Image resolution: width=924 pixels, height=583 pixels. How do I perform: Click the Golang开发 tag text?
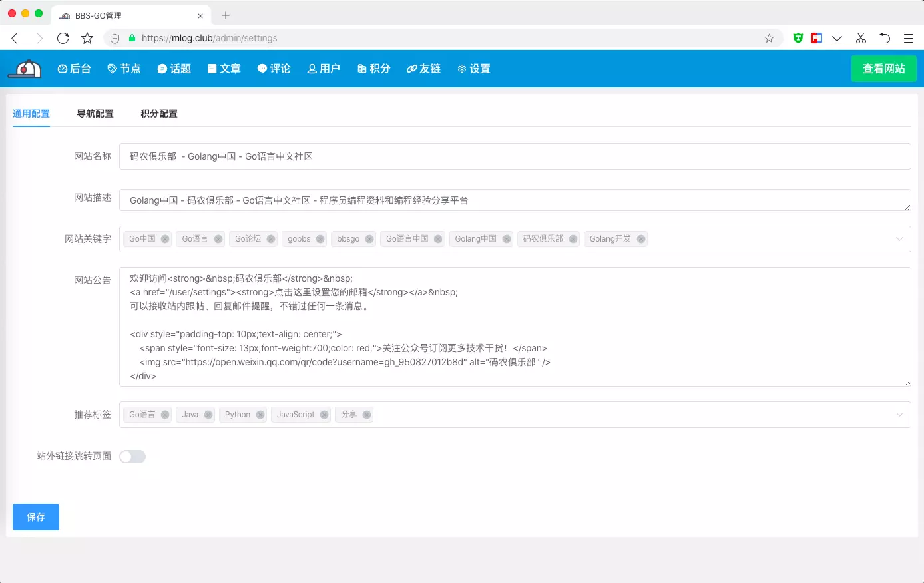(x=610, y=239)
